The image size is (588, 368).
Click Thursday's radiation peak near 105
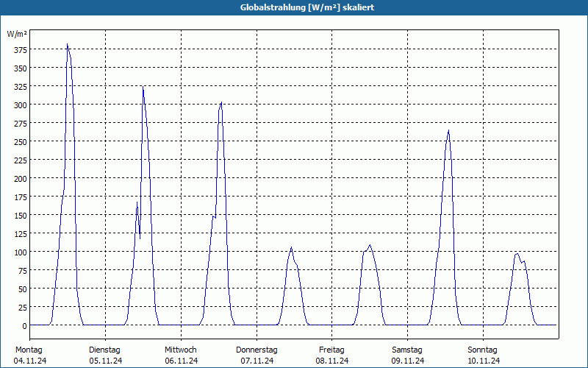pyautogui.click(x=291, y=247)
